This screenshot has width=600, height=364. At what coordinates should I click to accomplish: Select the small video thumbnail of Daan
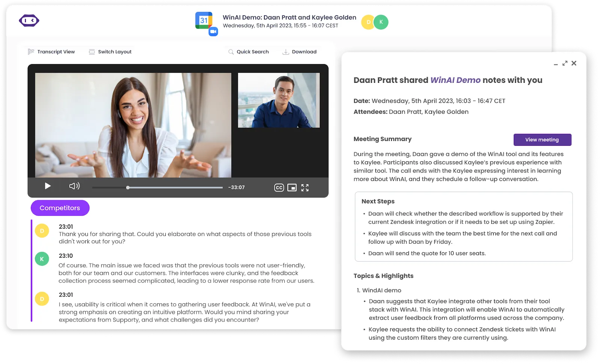(279, 100)
